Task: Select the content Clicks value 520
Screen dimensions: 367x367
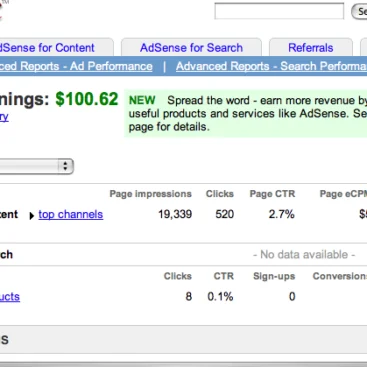Action: [224, 214]
